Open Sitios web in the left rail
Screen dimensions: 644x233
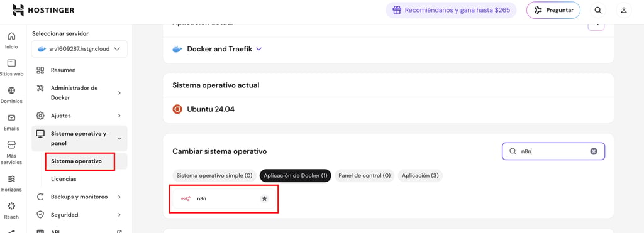pyautogui.click(x=11, y=68)
